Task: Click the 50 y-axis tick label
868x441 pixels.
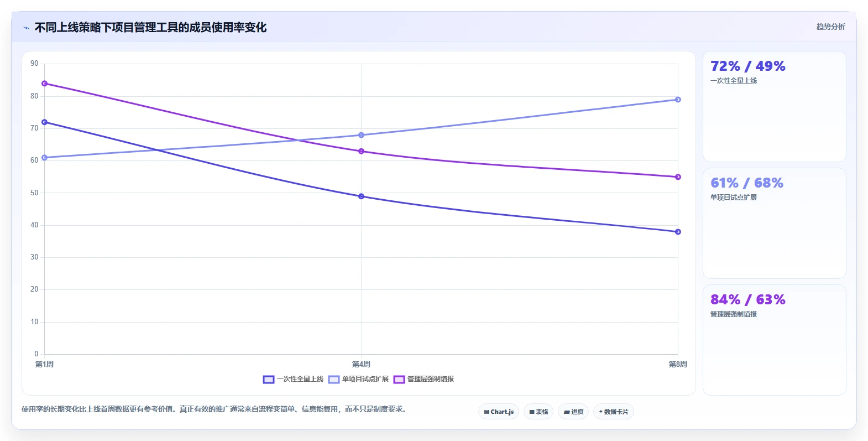Action: point(34,193)
